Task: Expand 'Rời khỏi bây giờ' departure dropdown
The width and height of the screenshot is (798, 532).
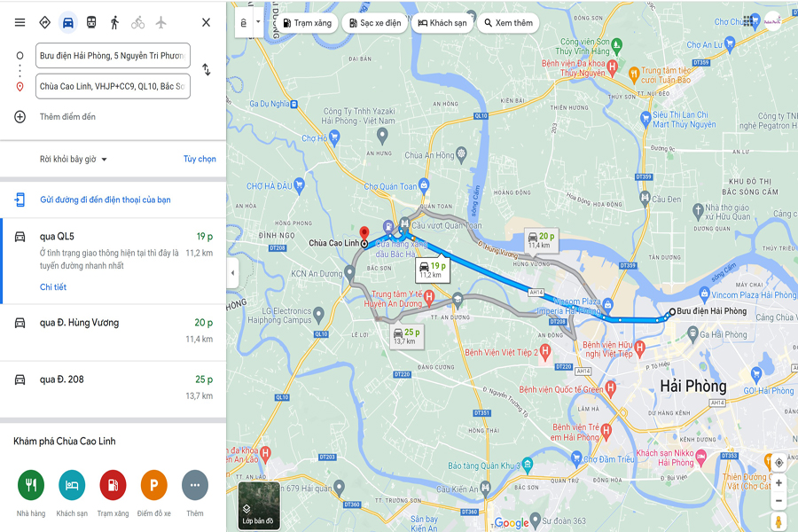Action: pos(74,160)
